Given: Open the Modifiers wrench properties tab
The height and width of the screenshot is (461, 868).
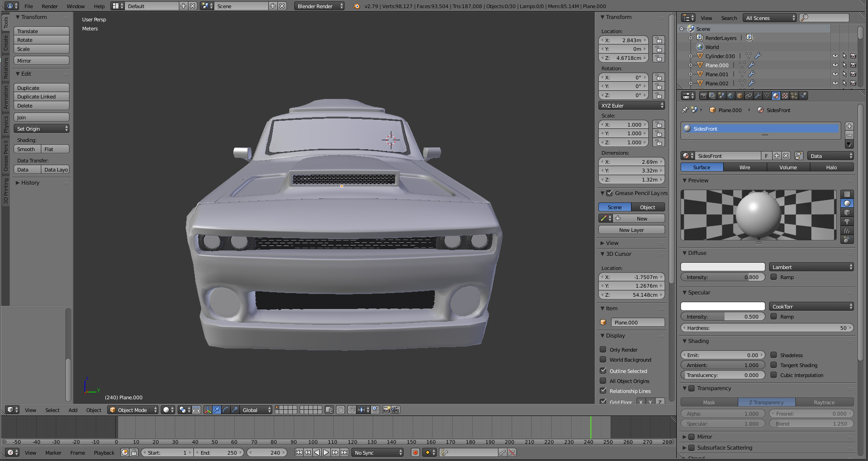Looking at the screenshot, I should [758, 96].
